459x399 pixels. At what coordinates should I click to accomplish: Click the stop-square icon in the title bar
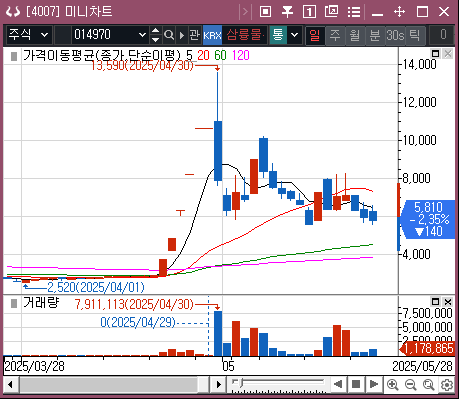click(x=265, y=12)
